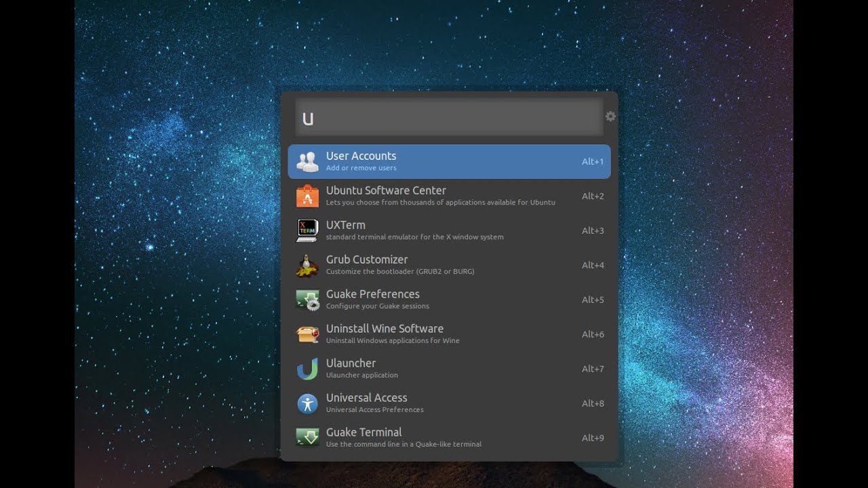868x488 pixels.
Task: Launch User Accounts result
Action: [x=449, y=161]
